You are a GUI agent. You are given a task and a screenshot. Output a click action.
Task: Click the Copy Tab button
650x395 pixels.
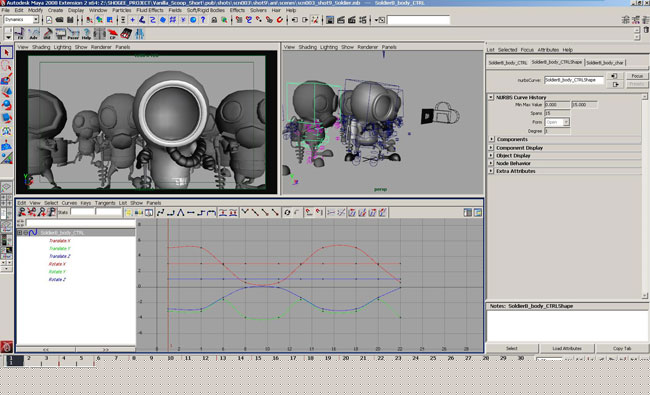(622, 348)
